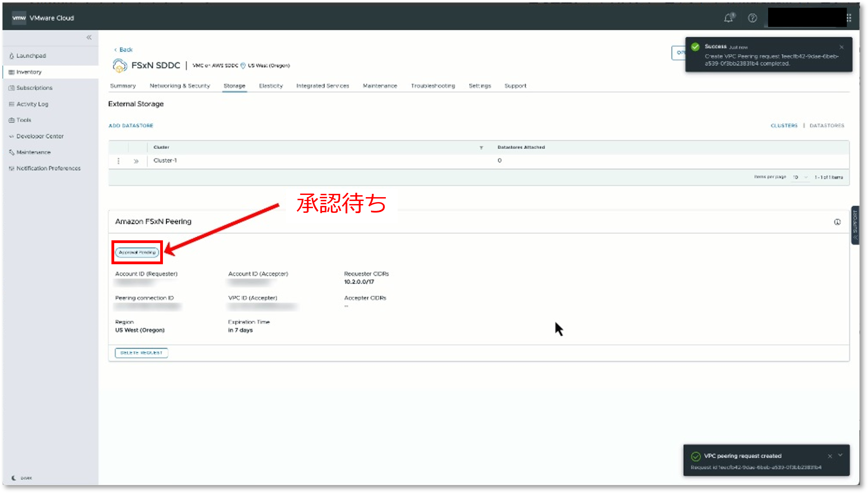868x493 pixels.
Task: Click the Cluster-1 name cell
Action: coord(165,161)
